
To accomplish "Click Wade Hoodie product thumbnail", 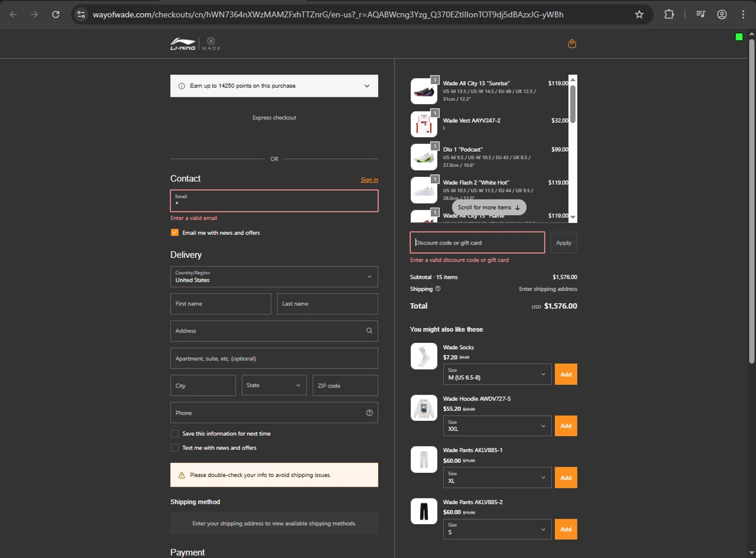I will [424, 408].
